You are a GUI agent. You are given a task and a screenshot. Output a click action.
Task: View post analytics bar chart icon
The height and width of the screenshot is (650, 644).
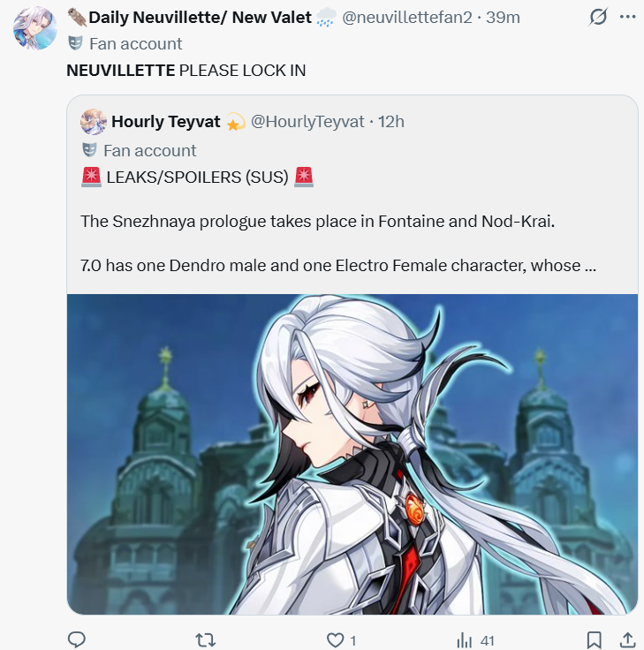(x=465, y=640)
